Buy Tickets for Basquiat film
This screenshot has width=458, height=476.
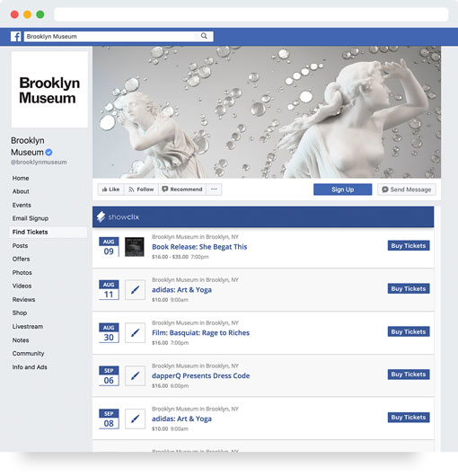point(409,331)
